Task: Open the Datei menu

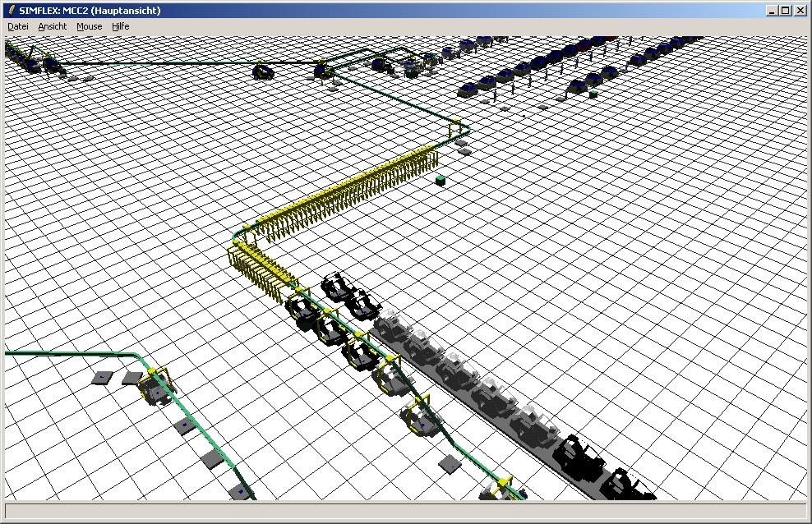Action: 18,26
